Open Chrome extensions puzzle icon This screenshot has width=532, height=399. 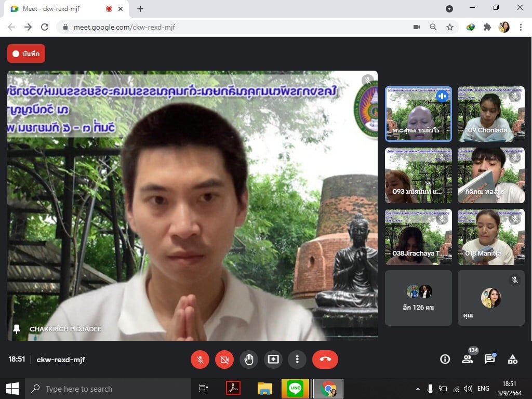click(x=487, y=27)
